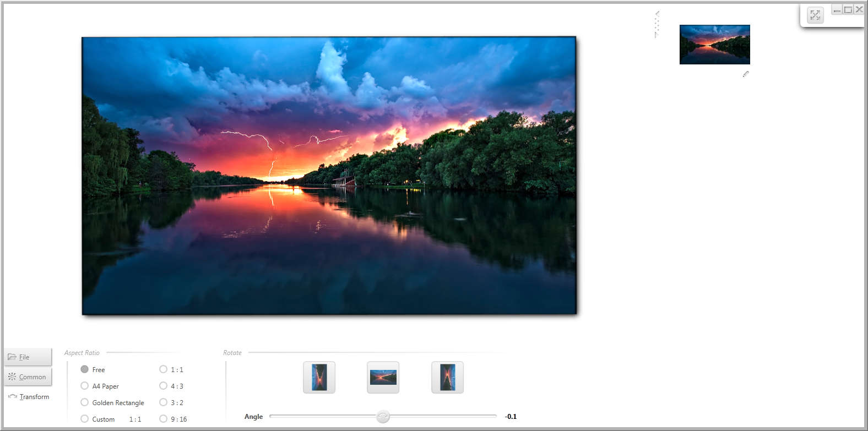Choose the Golden Rectangle aspect ratio
This screenshot has width=868, height=431.
point(85,402)
